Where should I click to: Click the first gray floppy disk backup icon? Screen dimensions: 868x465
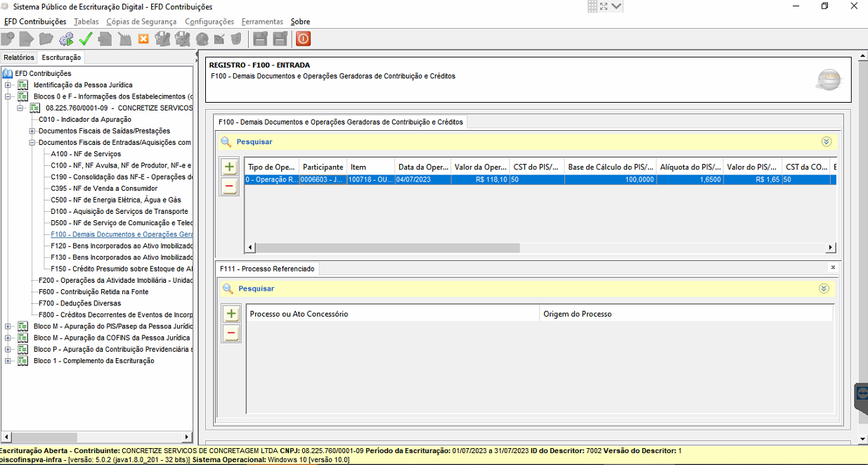(260, 39)
